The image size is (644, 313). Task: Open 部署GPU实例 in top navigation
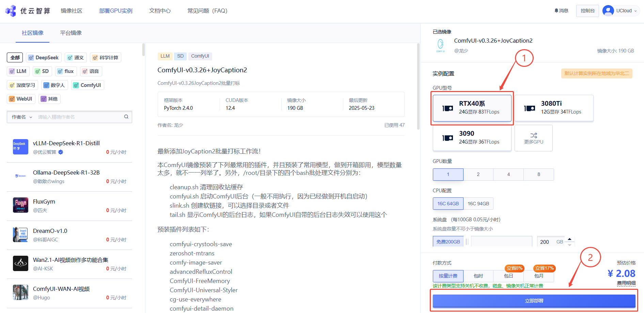point(116,11)
